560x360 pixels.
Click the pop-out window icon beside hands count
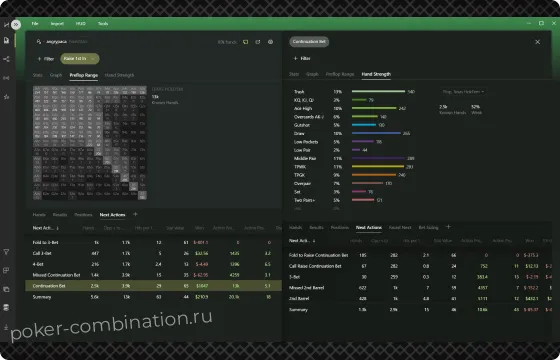click(258, 42)
